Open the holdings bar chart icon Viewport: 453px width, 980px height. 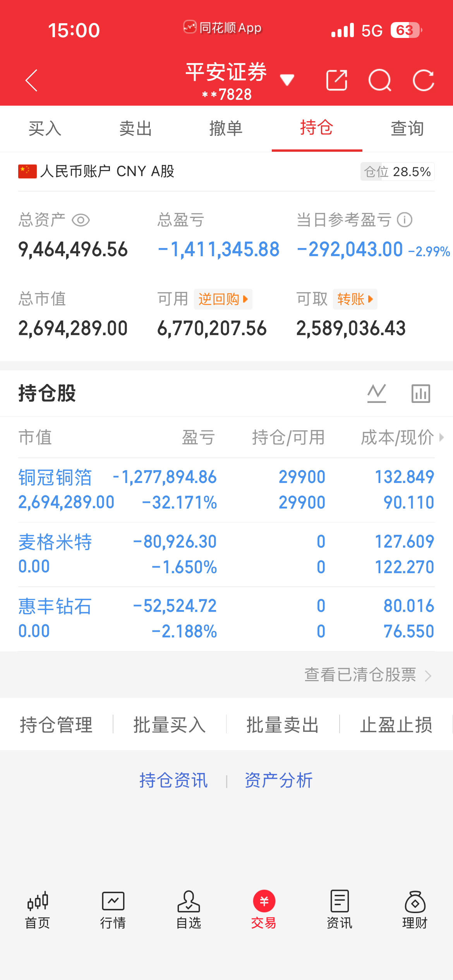(x=421, y=393)
